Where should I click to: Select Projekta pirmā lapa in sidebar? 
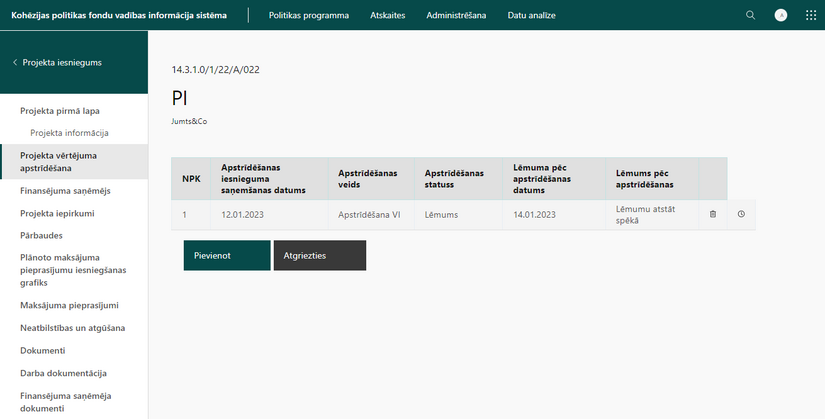tap(60, 111)
